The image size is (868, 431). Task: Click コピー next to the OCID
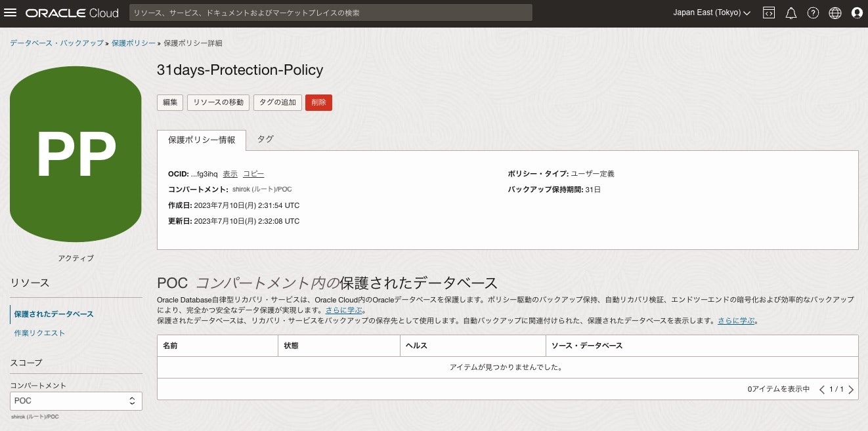(x=253, y=174)
